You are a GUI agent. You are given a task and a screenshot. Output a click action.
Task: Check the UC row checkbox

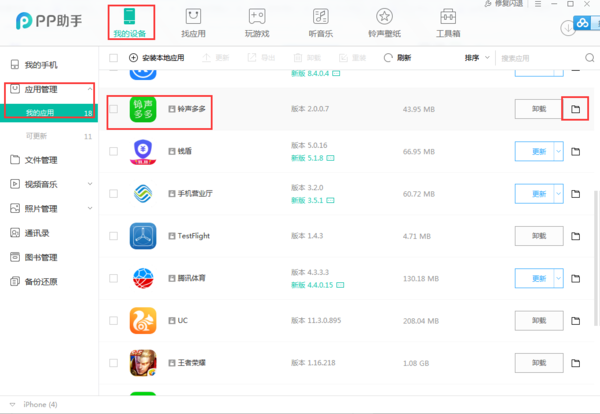[x=114, y=321]
